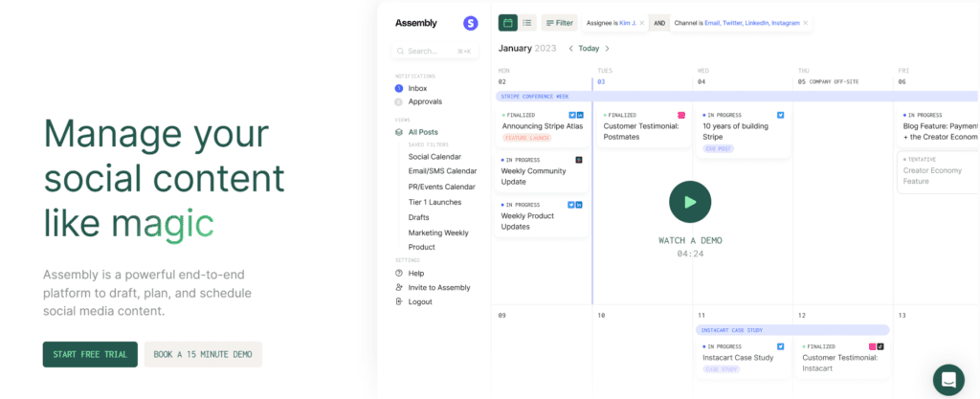The height and width of the screenshot is (399, 980).
Task: Click LinkedIn icon on Stripe Atlas card
Action: (580, 115)
